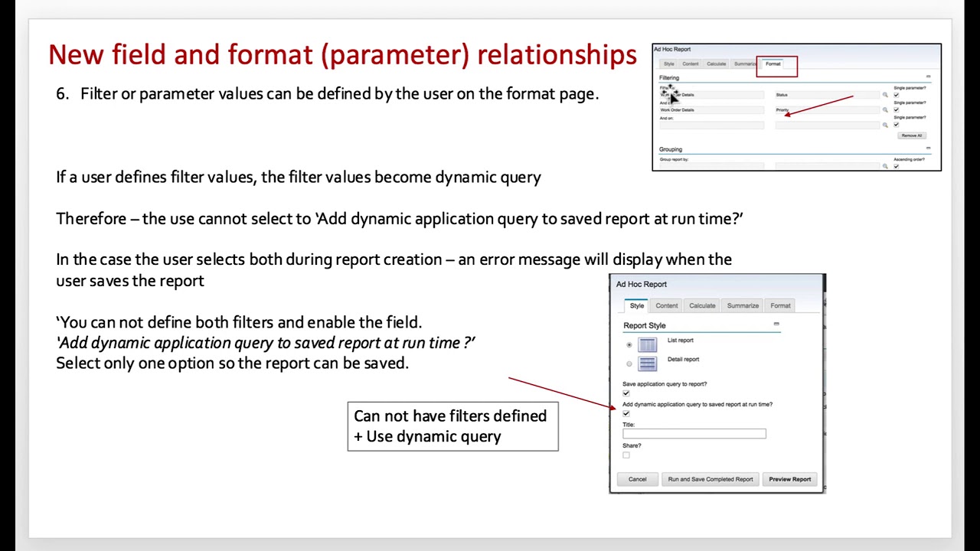The height and width of the screenshot is (551, 980).
Task: Click the slide title 'New field and format (parameter) relationships'
Action: [342, 54]
